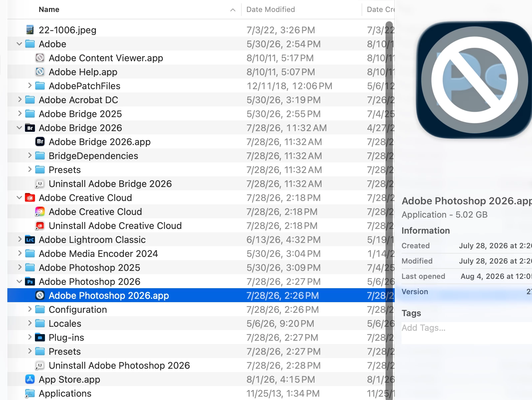
Task: Click the App Store.app icon
Action: tap(30, 379)
